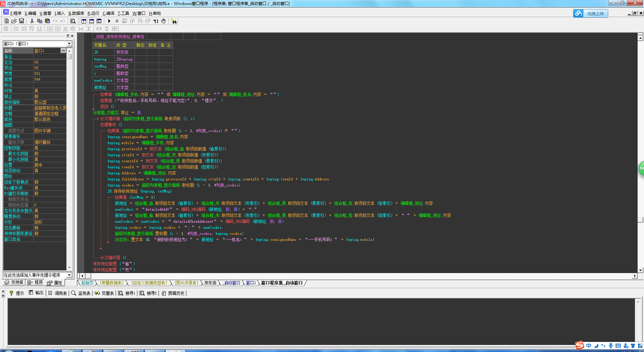
Task: Open the I.插入 menu
Action: pos(60,13)
